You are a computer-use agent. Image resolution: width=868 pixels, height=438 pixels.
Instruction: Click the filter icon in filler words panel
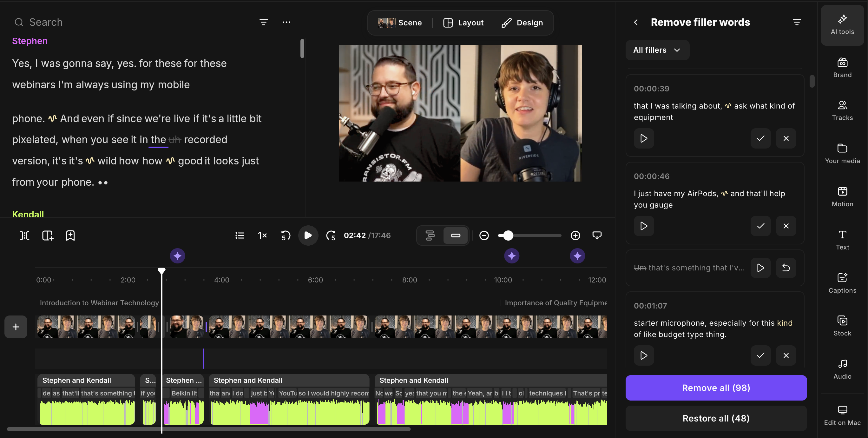pos(797,22)
